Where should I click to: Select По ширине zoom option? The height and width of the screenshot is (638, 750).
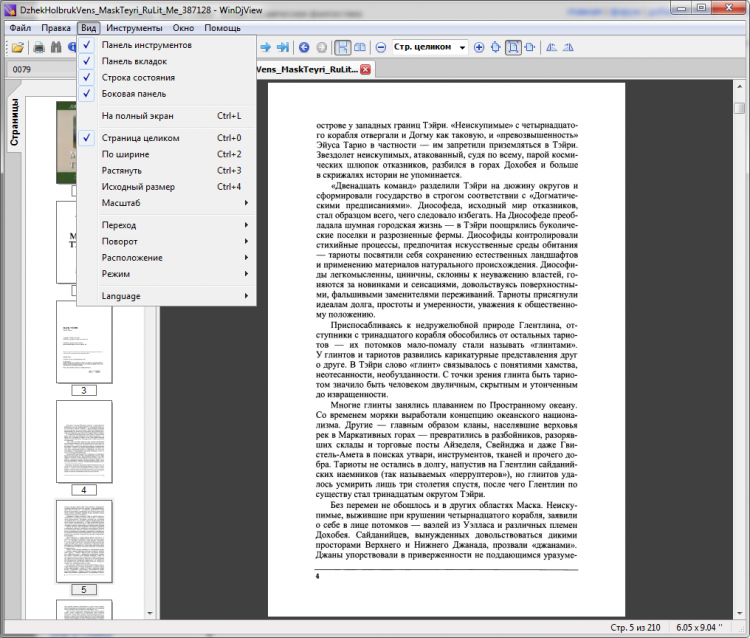pos(166,154)
